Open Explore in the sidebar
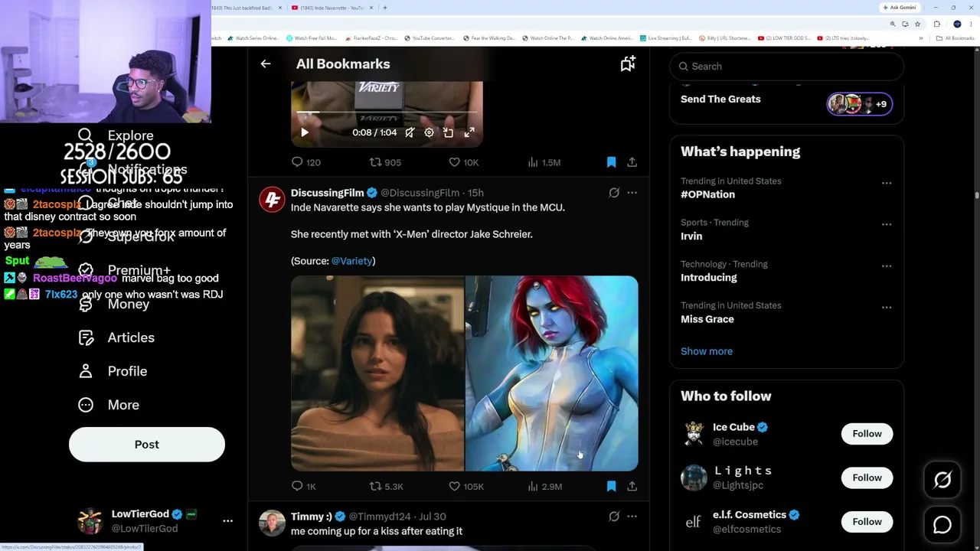The image size is (980, 551). tap(116, 135)
